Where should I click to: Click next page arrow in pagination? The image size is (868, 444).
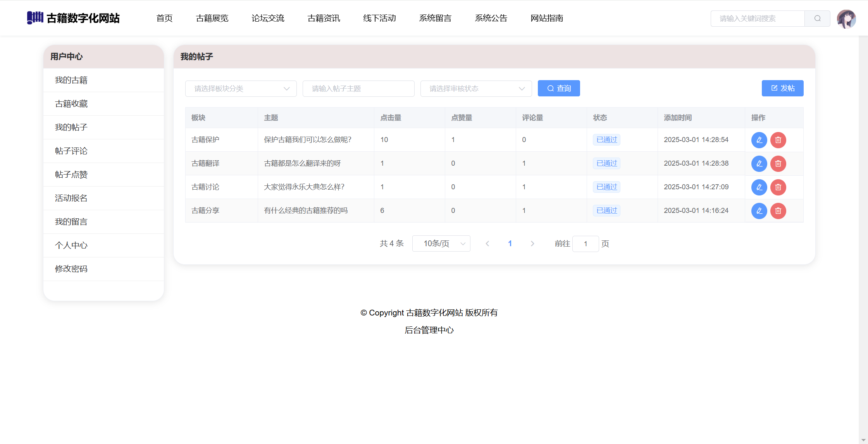[x=532, y=243]
